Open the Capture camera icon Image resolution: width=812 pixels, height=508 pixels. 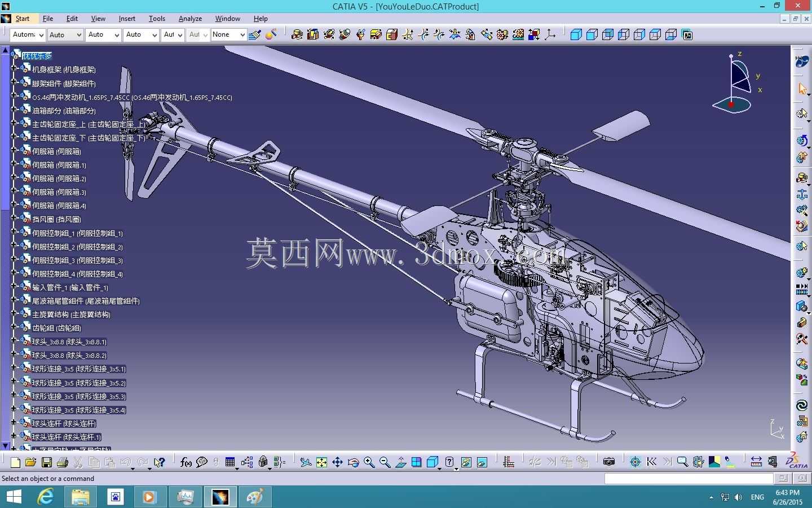(609, 462)
